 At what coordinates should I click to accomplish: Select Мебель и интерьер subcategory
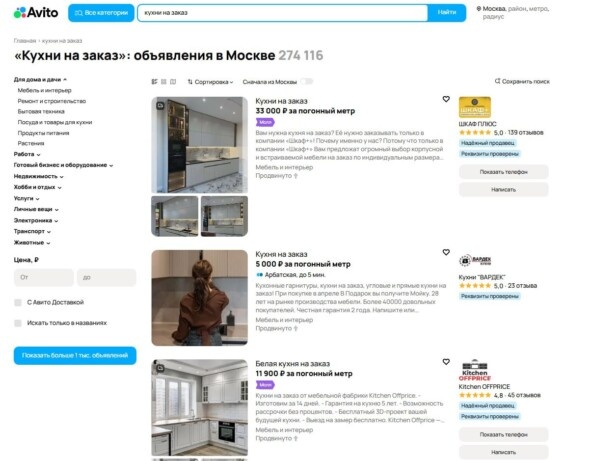45,91
